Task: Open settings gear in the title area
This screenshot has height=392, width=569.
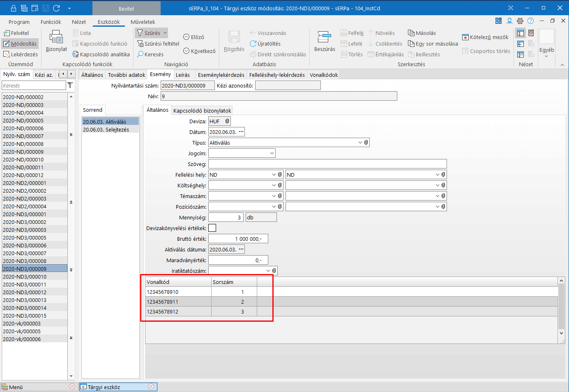Action: pyautogui.click(x=520, y=21)
